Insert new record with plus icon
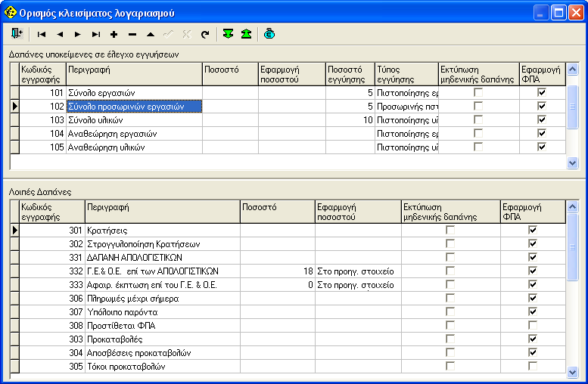Image resolution: width=588 pixels, height=384 pixels. click(x=114, y=34)
